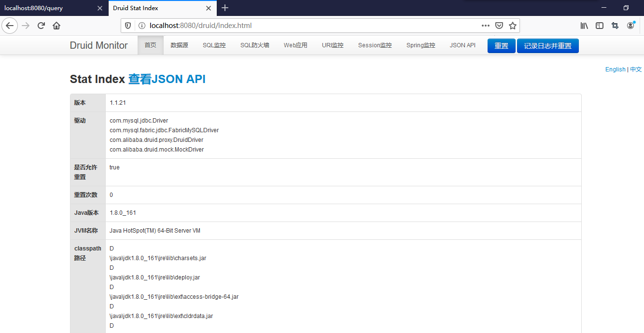Click the JVM名称 row label

tap(86, 231)
